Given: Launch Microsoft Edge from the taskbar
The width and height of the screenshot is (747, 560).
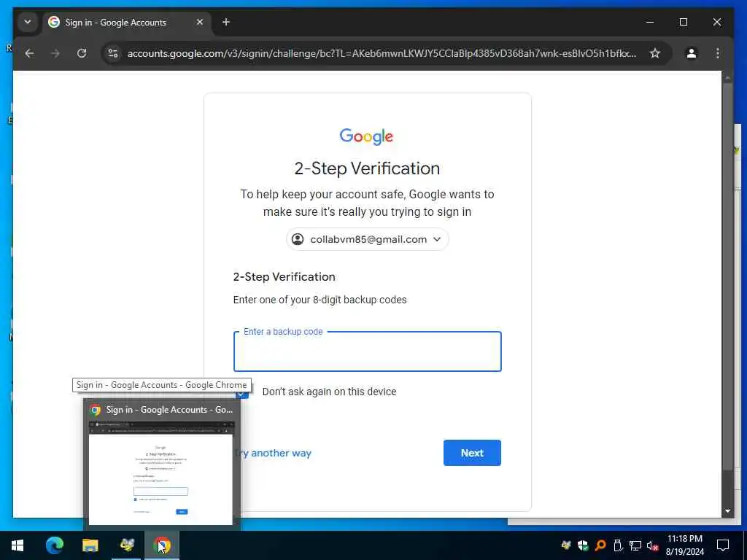Looking at the screenshot, I should (x=54, y=545).
